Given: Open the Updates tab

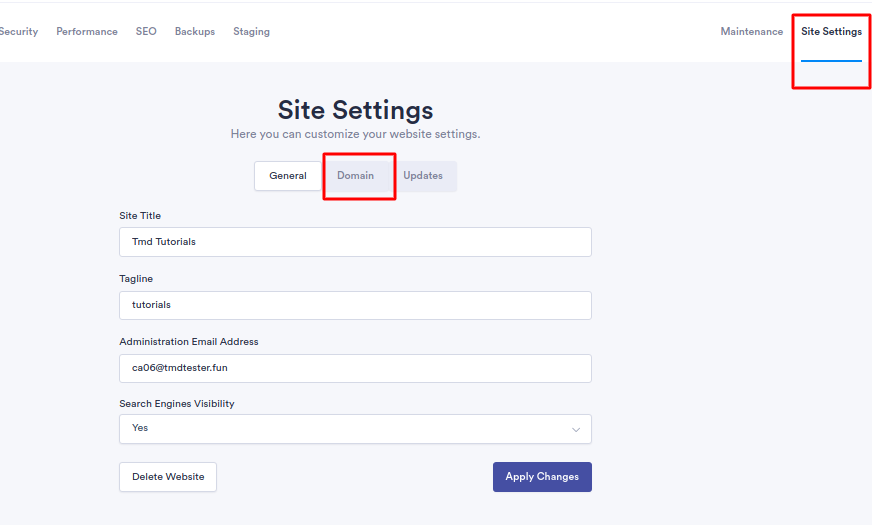Looking at the screenshot, I should 423,176.
